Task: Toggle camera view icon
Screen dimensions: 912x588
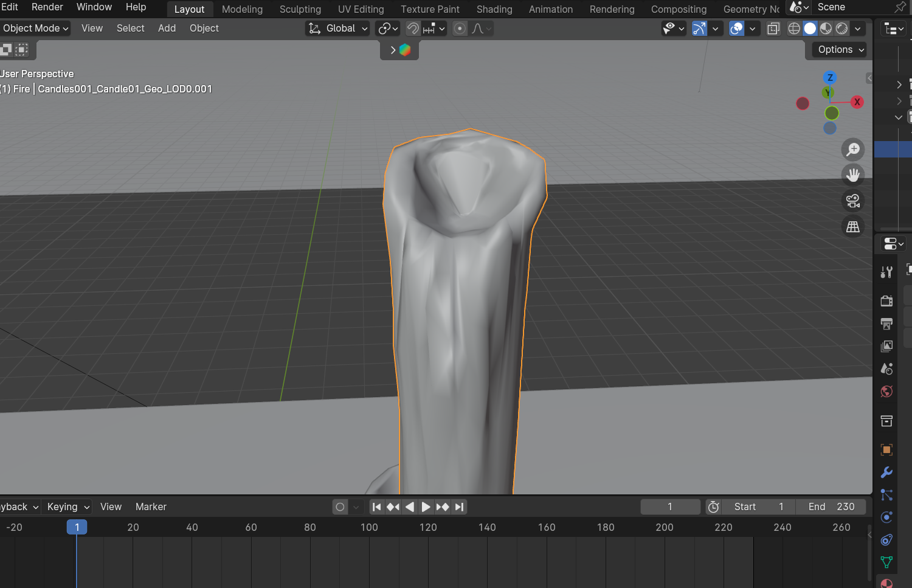Action: pos(853,201)
